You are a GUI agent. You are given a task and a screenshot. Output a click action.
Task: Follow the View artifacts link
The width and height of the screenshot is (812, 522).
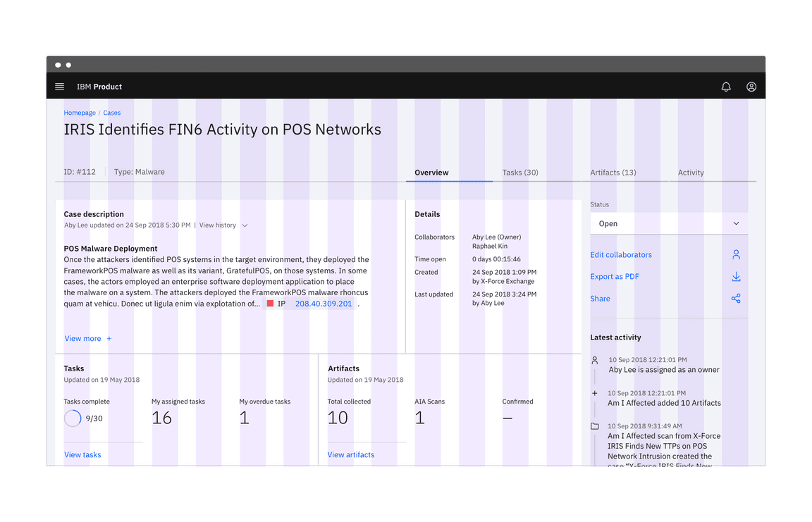click(x=351, y=455)
